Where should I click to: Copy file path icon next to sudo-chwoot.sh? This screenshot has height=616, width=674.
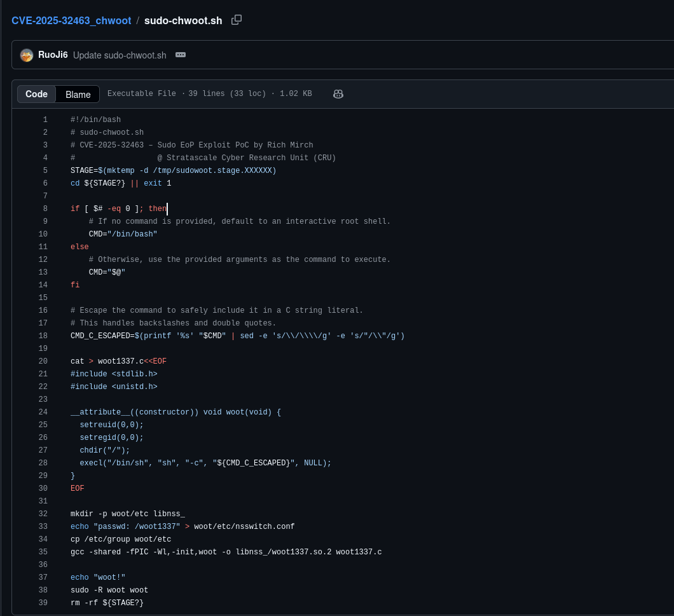click(x=237, y=20)
